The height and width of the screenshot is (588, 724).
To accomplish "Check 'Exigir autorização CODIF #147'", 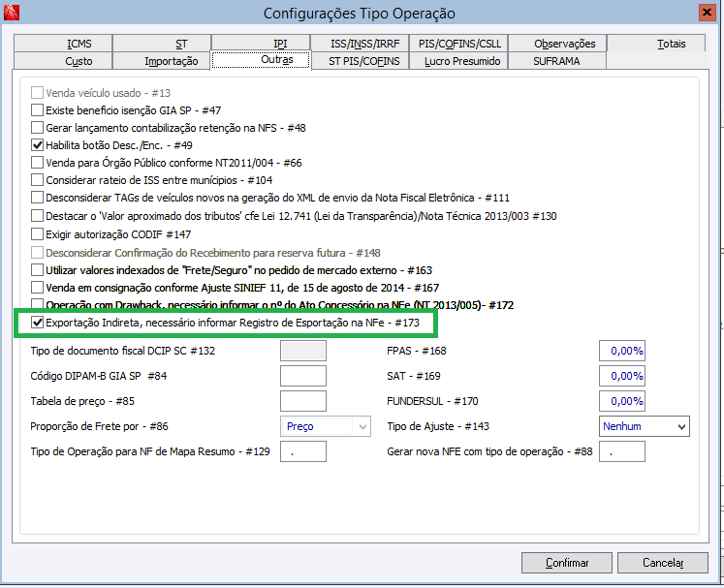I will 37,234.
